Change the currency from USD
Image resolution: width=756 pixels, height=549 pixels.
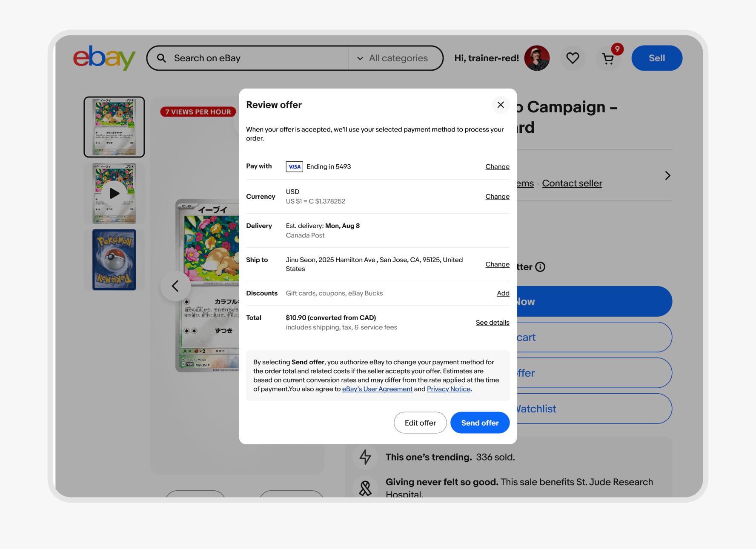tap(497, 196)
